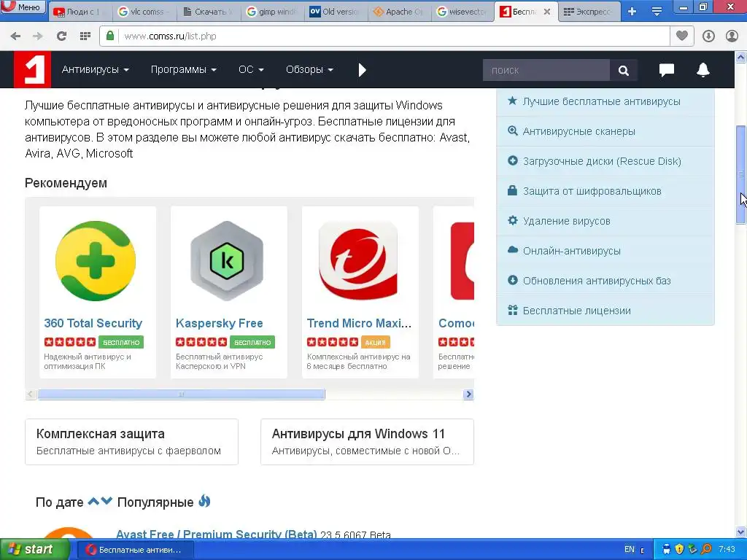Click the Trend Micro logo image
Image resolution: width=747 pixels, height=560 pixels.
click(358, 261)
